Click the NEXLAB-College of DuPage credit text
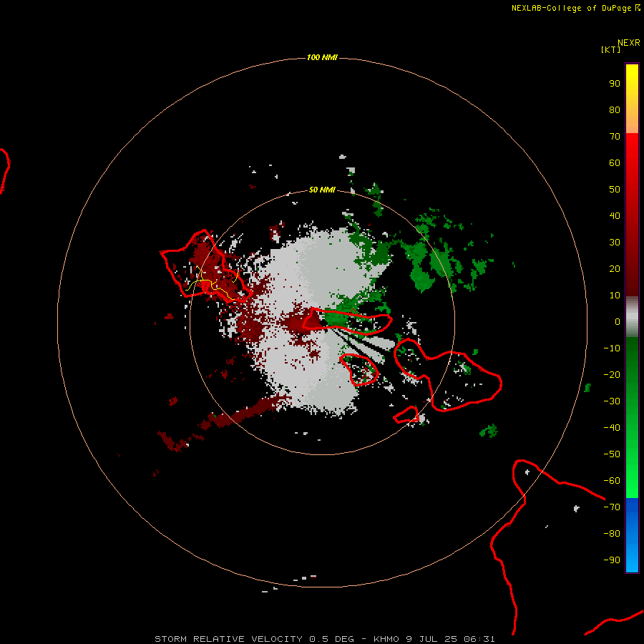Viewport: 644px width, 644px height. click(575, 8)
